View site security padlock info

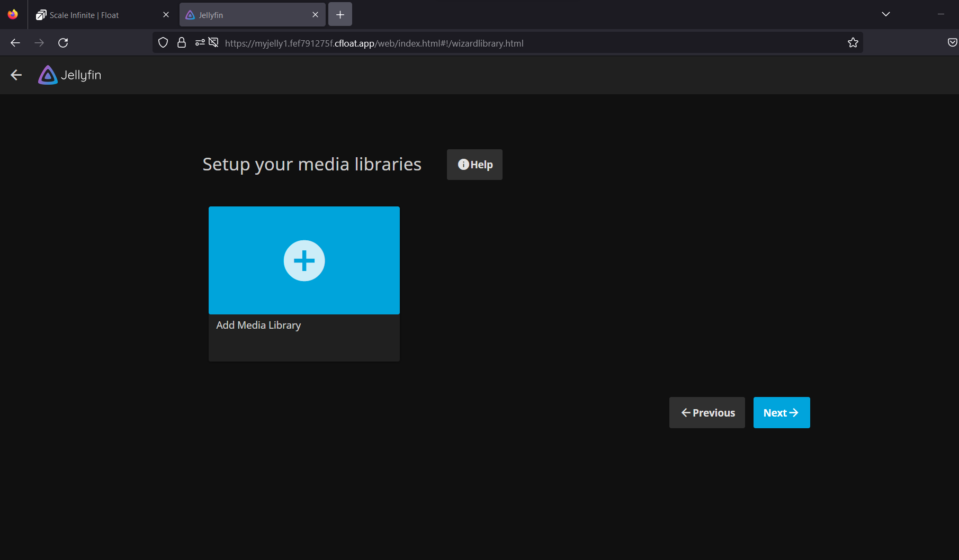[x=182, y=43]
